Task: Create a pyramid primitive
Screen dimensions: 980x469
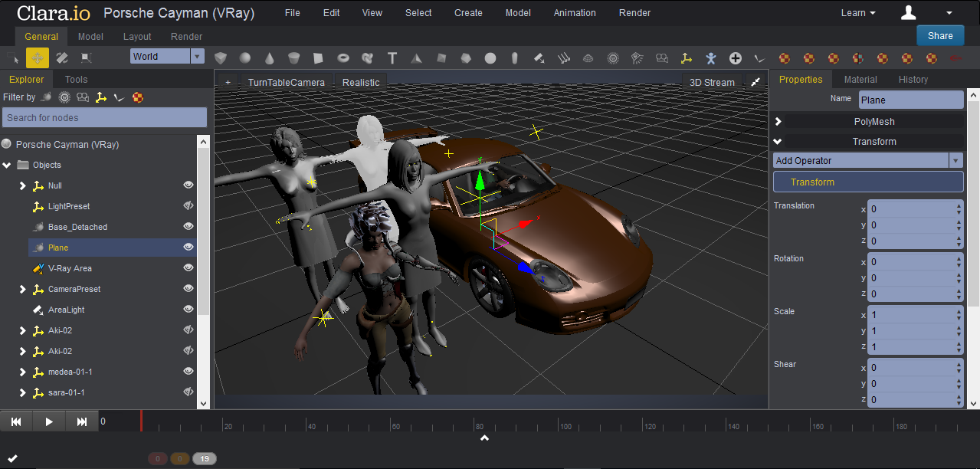Action: (x=417, y=57)
